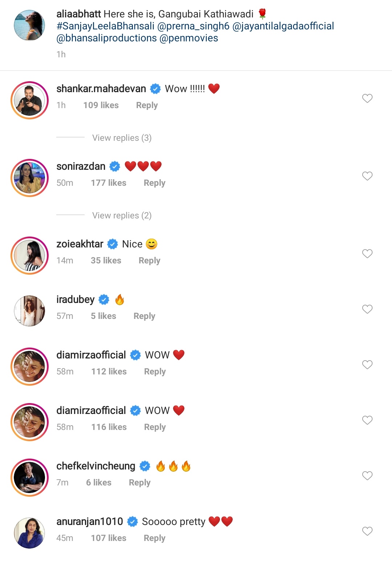Reply to zoieakhtar's comment
Image resolution: width=392 pixels, height=562 pixels.
(x=149, y=260)
